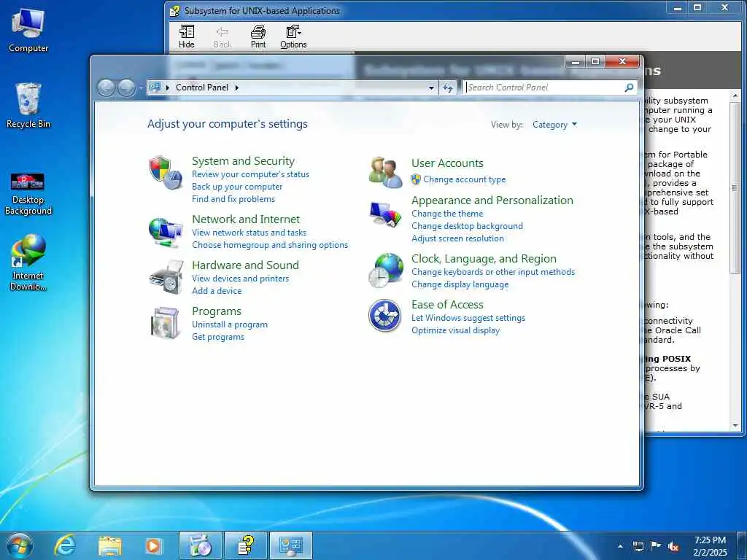Click refresh button beside address bar

tap(448, 87)
